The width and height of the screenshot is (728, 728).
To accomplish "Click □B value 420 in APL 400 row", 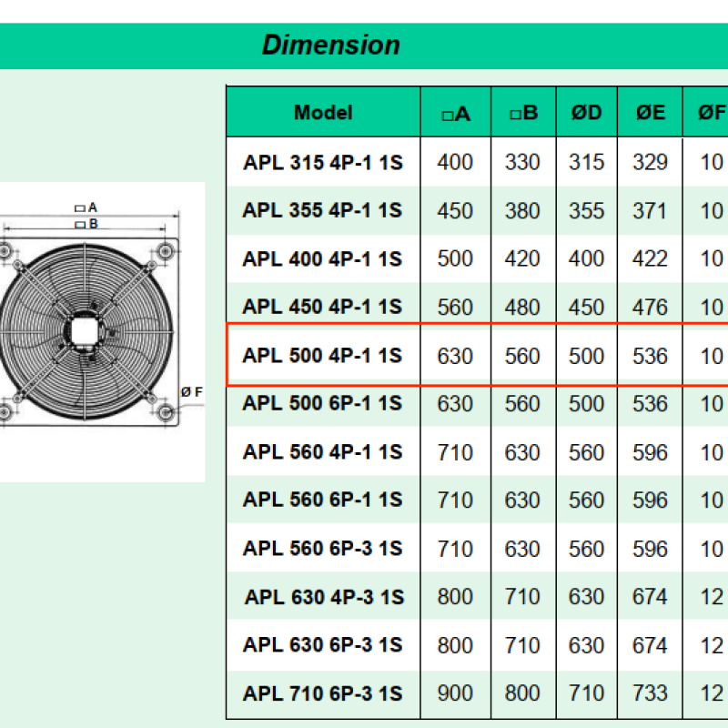I will [522, 259].
